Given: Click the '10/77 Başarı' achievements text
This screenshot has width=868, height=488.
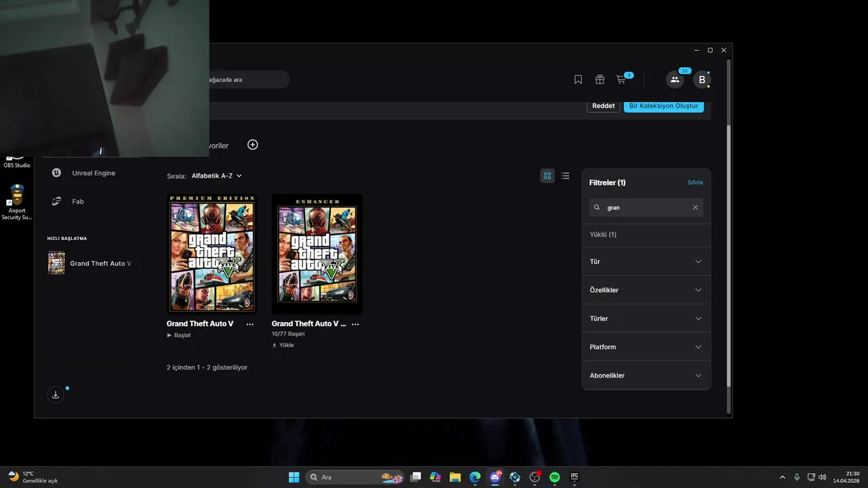Looking at the screenshot, I should point(288,334).
